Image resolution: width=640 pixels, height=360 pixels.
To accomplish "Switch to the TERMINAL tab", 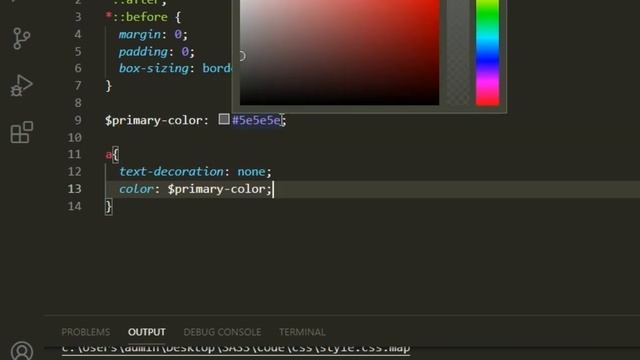I will 302,332.
